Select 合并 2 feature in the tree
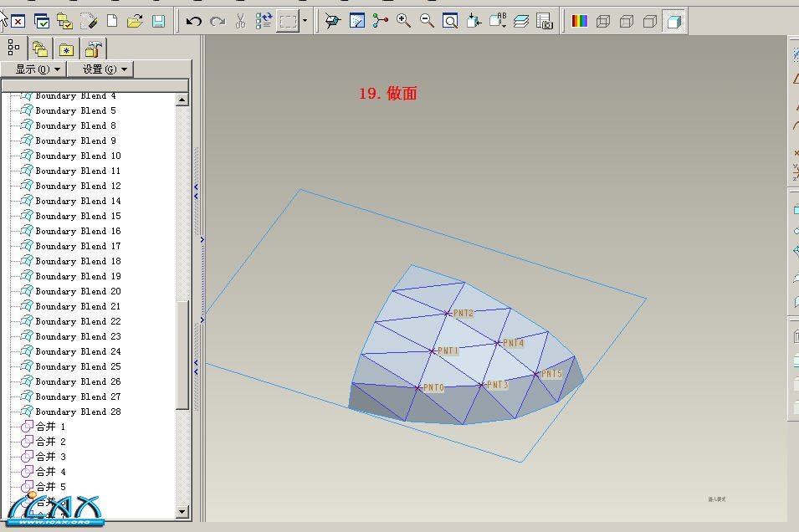The image size is (799, 532). coord(50,442)
